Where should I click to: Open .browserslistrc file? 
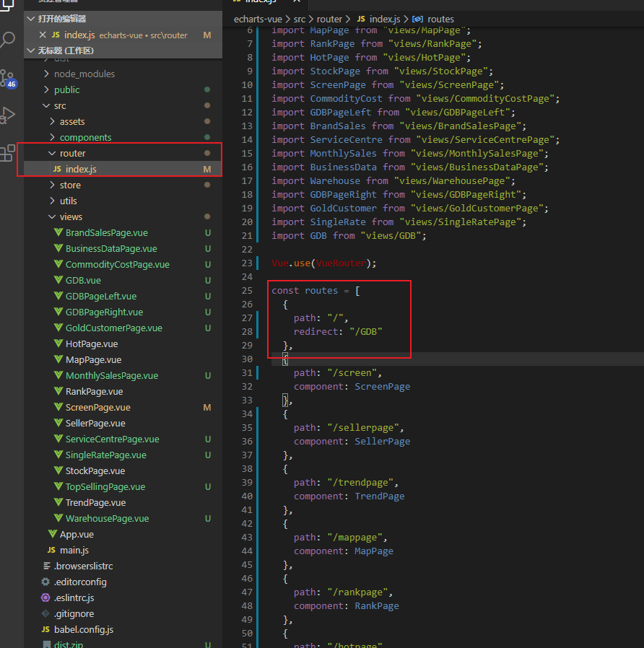click(123, 566)
